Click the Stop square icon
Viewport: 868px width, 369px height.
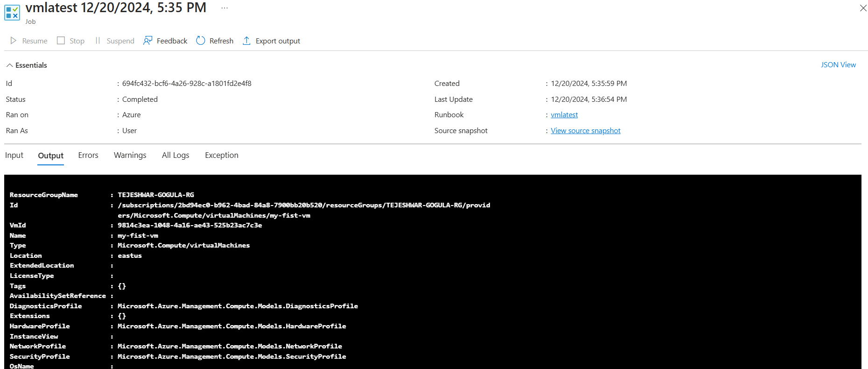[x=61, y=41]
